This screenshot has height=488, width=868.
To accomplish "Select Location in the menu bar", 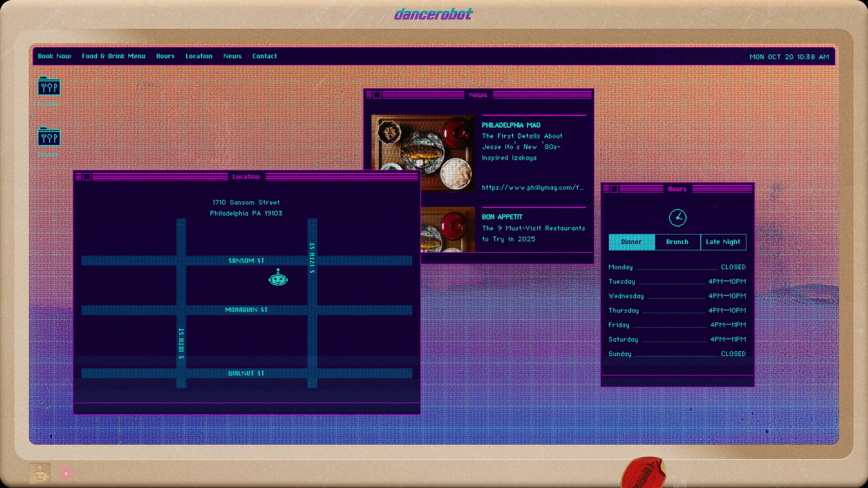I will (x=199, y=56).
